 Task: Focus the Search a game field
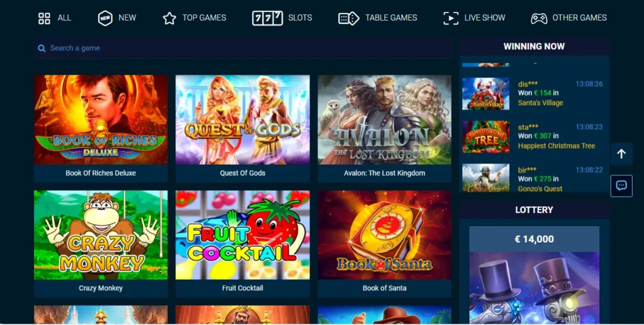[x=243, y=48]
